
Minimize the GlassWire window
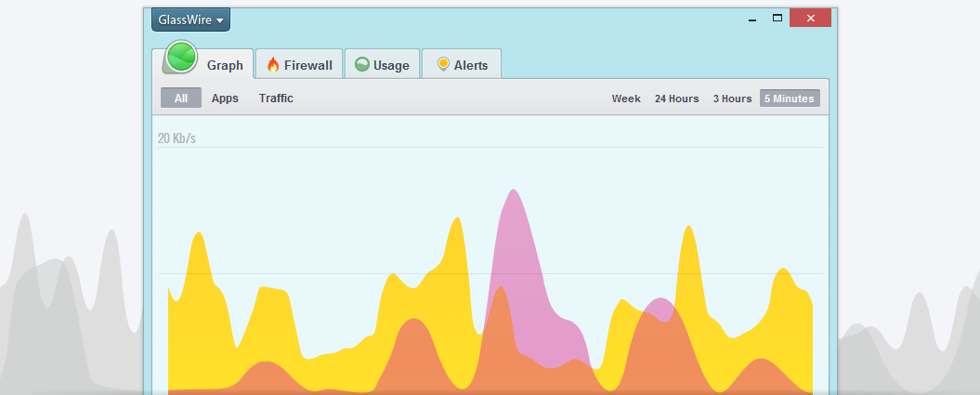(x=752, y=20)
